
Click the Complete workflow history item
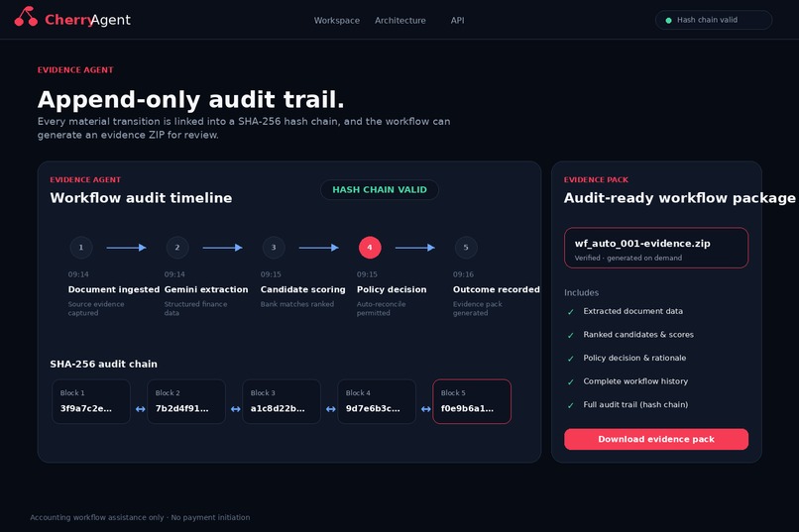635,381
